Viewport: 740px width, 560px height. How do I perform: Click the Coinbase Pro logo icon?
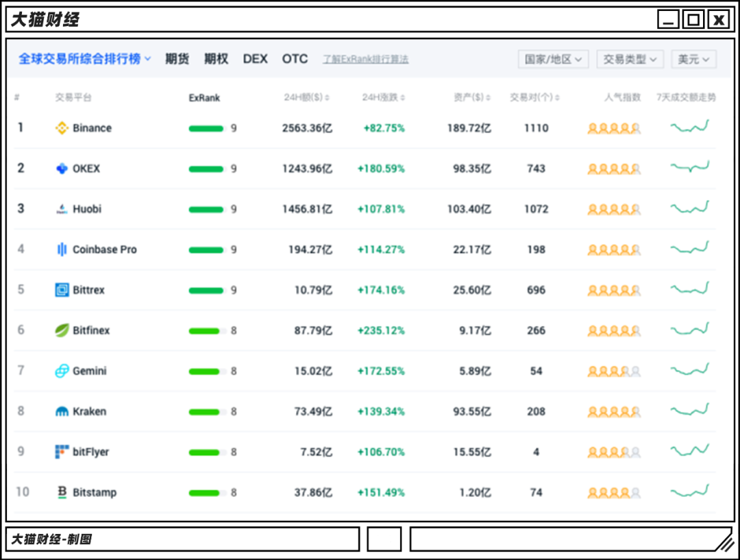(x=62, y=249)
